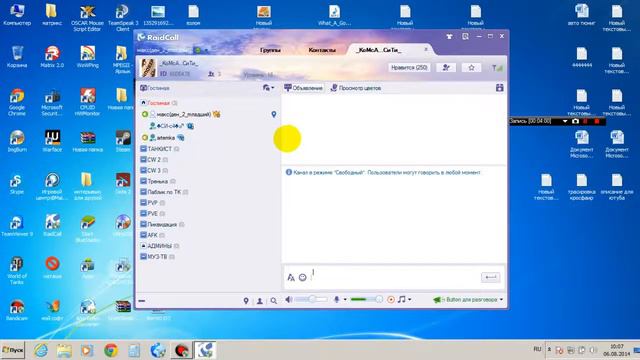Click the Пуск start button
640x360 pixels.
click(13, 350)
